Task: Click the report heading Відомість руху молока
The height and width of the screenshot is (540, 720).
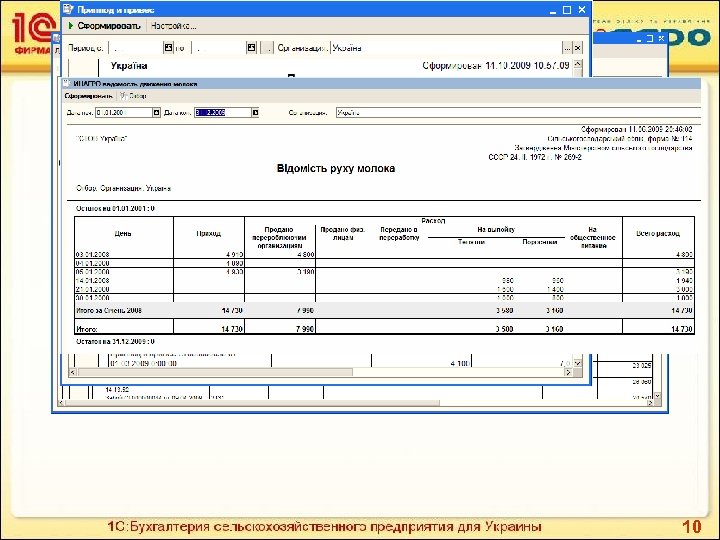Action: [336, 169]
